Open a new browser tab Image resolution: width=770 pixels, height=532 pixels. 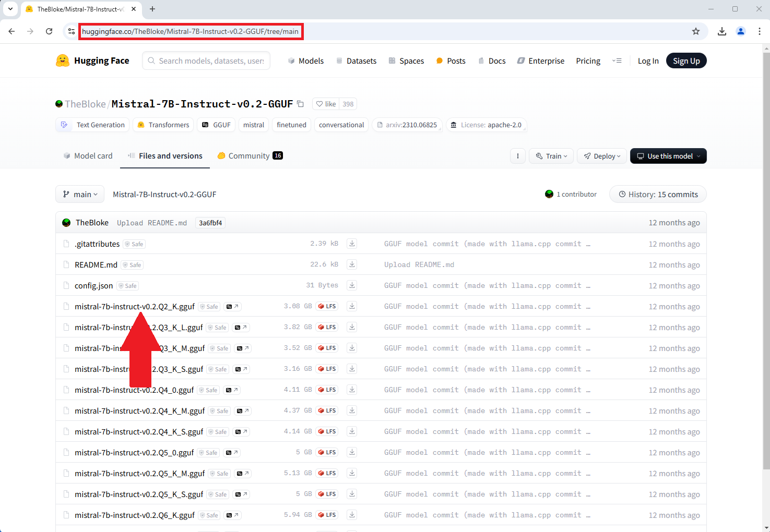[152, 9]
